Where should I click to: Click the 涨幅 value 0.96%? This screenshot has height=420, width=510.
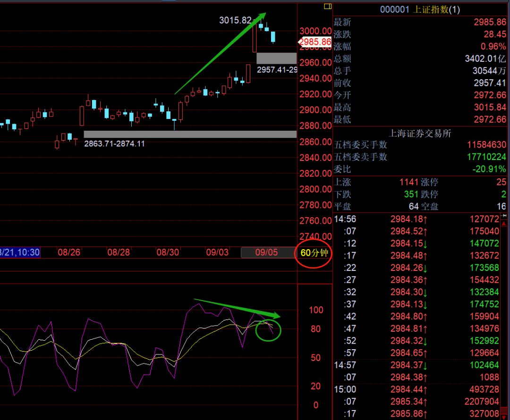(493, 47)
